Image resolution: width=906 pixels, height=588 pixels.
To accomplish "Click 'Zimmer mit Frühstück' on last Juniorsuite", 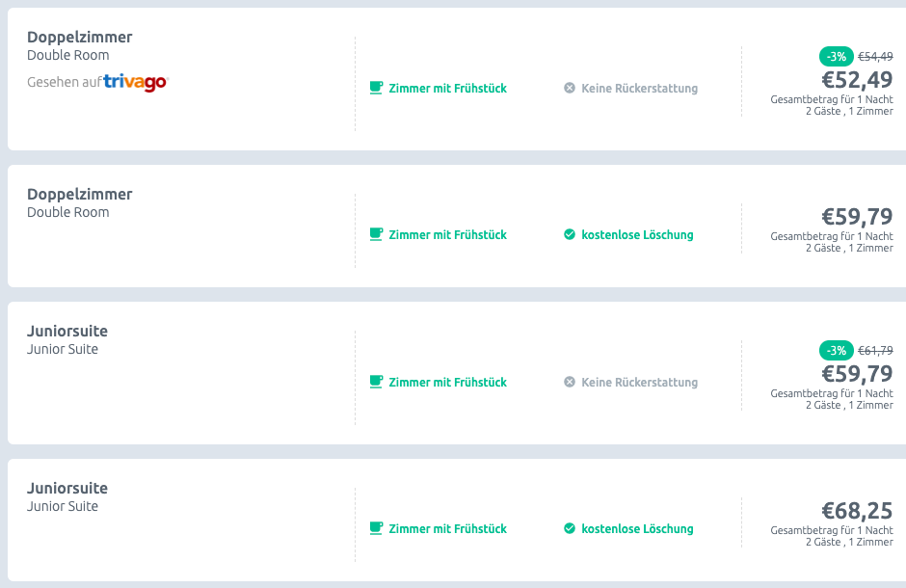I will pyautogui.click(x=448, y=528).
